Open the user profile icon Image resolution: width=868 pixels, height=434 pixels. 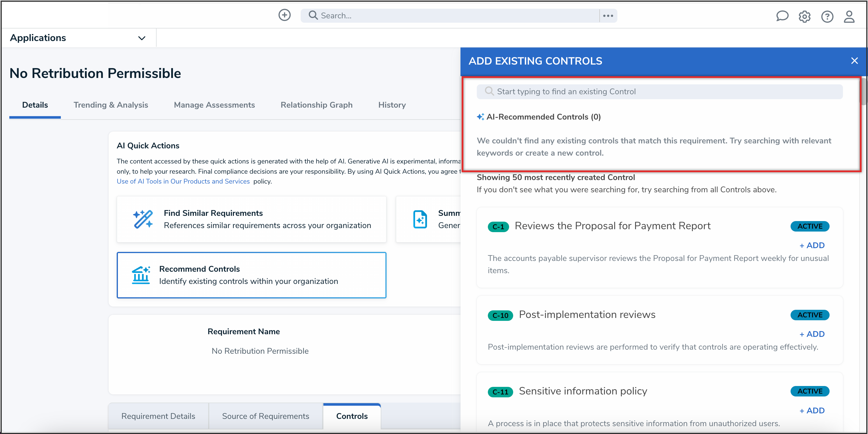(x=849, y=16)
